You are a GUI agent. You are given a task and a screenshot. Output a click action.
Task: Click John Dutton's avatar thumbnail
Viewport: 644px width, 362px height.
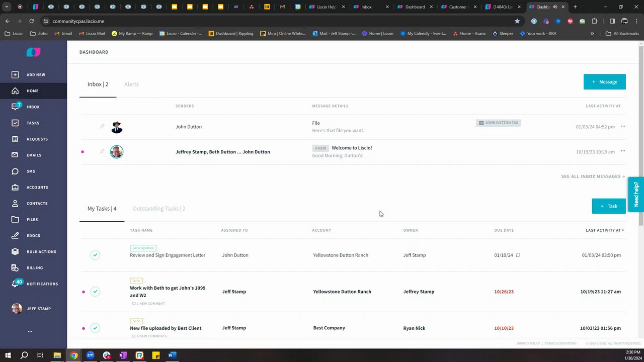click(x=117, y=127)
